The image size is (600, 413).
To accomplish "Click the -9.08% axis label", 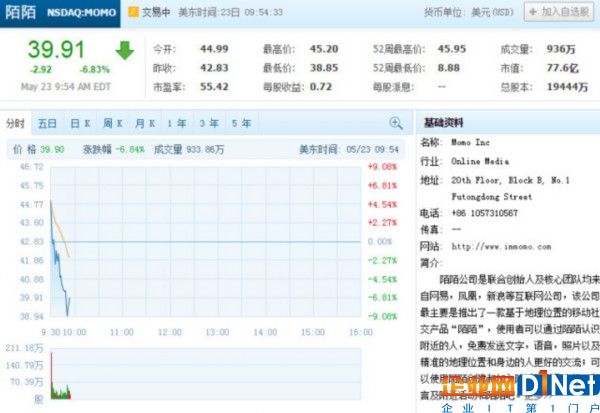I will pos(382,316).
